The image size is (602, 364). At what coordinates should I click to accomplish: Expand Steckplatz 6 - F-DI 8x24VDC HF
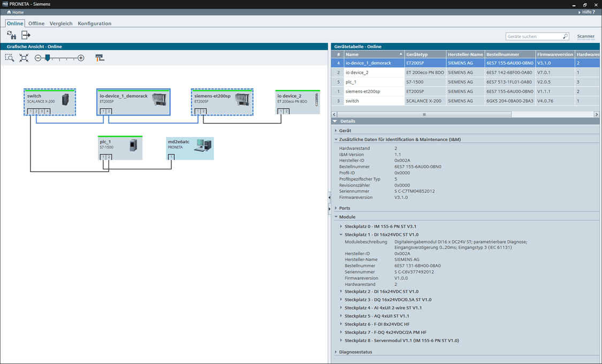341,324
